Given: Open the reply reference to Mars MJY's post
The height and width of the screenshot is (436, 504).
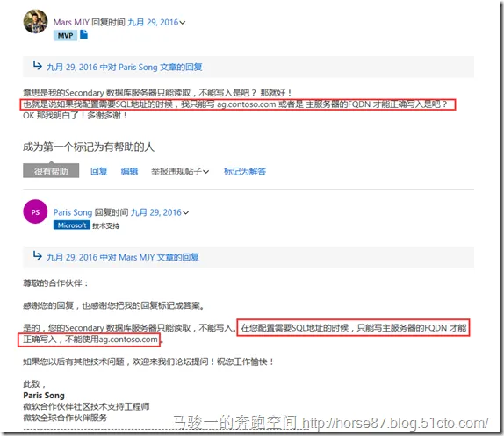Looking at the screenshot, I should (123, 257).
